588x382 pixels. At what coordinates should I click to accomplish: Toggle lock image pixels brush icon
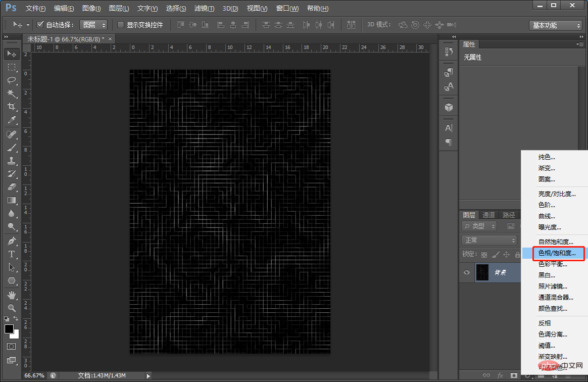pyautogui.click(x=496, y=255)
